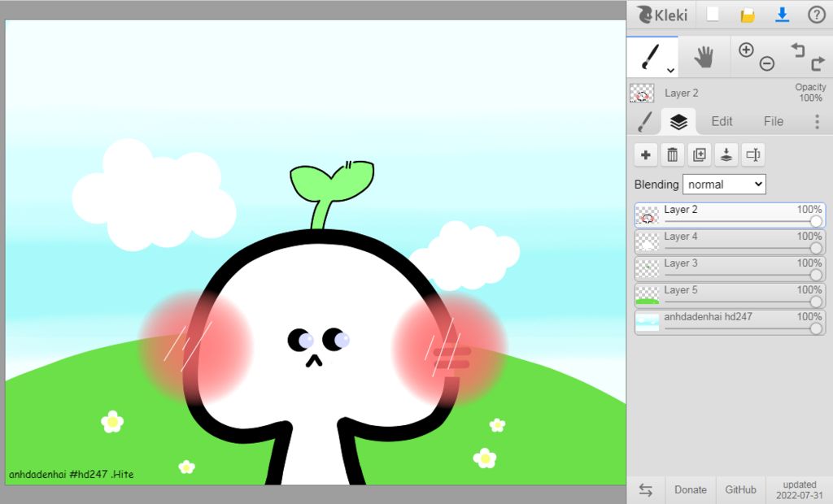Click Layer 5 thumbnail with green hill
Viewport: 833px width, 504px height.
click(647, 295)
